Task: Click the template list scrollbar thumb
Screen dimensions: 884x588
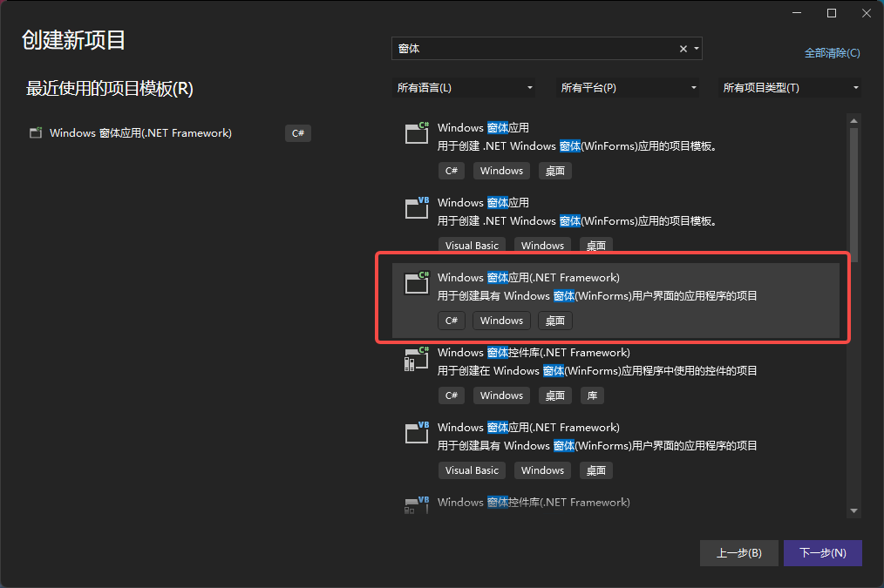Action: [854, 194]
